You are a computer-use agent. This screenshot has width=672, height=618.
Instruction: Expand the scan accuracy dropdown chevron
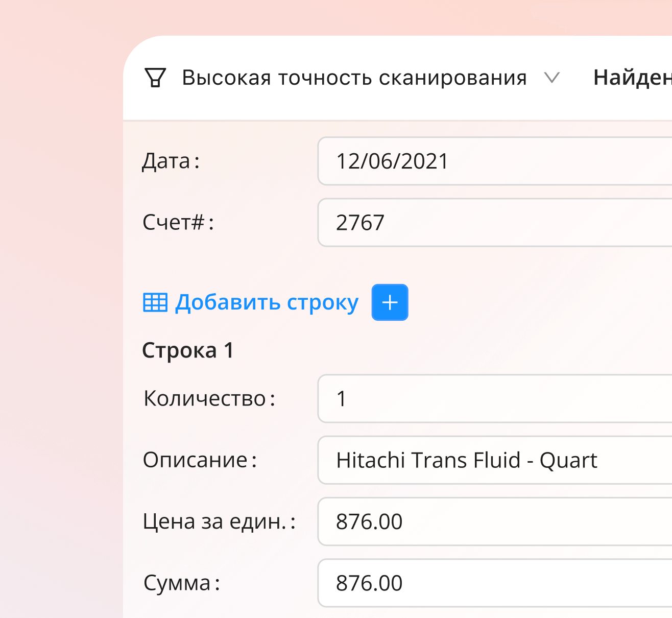tap(552, 78)
